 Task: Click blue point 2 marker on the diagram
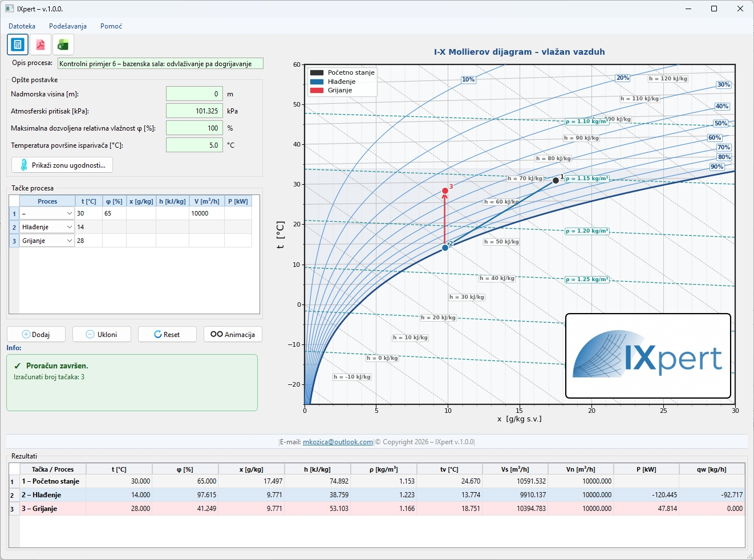[445, 247]
